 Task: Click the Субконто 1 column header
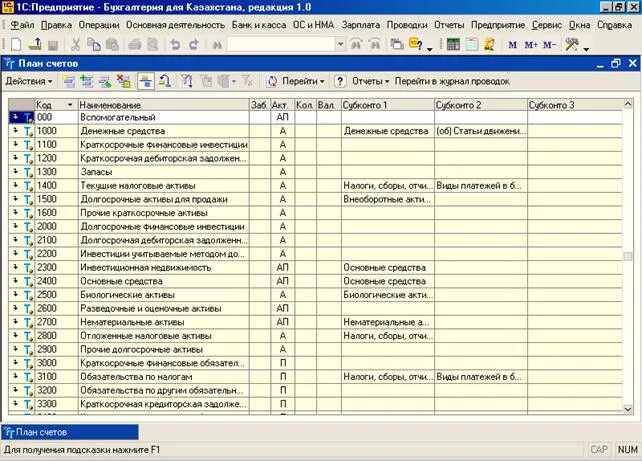pos(388,105)
